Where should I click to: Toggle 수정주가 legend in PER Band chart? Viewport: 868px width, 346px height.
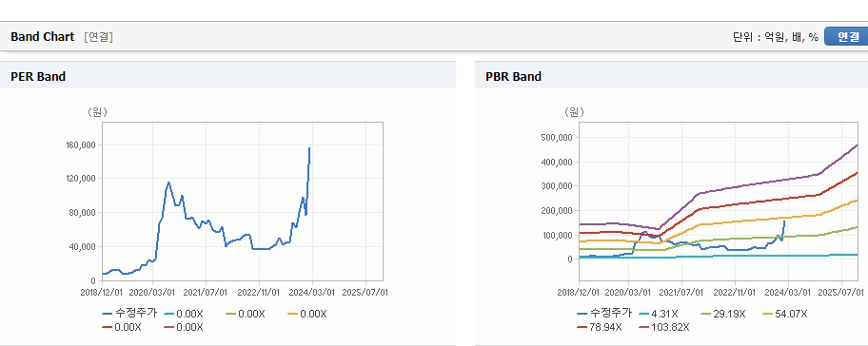129,314
